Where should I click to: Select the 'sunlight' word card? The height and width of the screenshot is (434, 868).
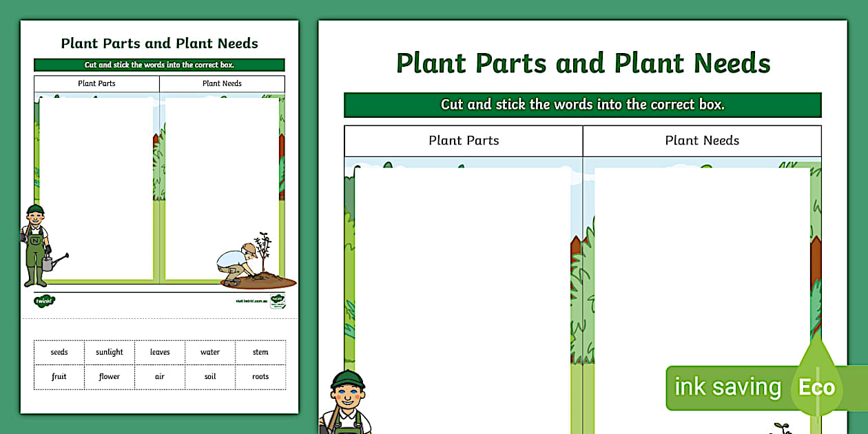click(x=109, y=352)
